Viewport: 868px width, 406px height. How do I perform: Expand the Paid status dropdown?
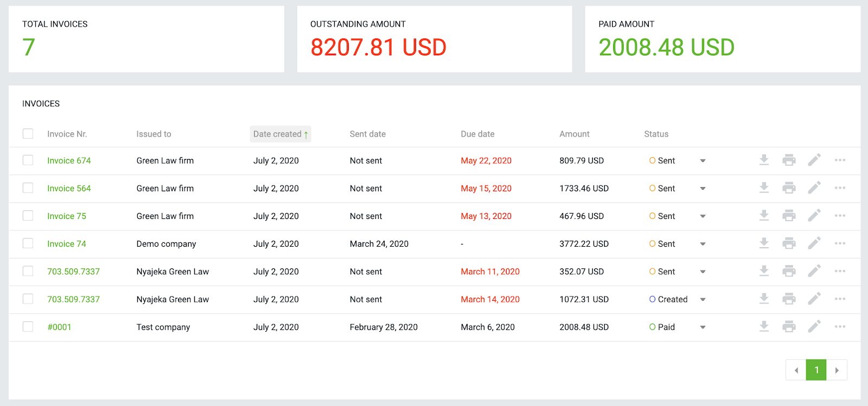pyautogui.click(x=703, y=327)
